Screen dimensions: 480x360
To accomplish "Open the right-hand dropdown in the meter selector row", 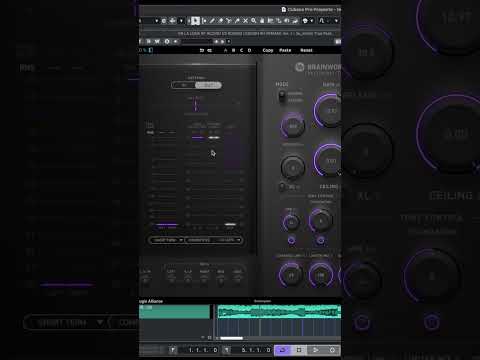I will coord(229,240).
